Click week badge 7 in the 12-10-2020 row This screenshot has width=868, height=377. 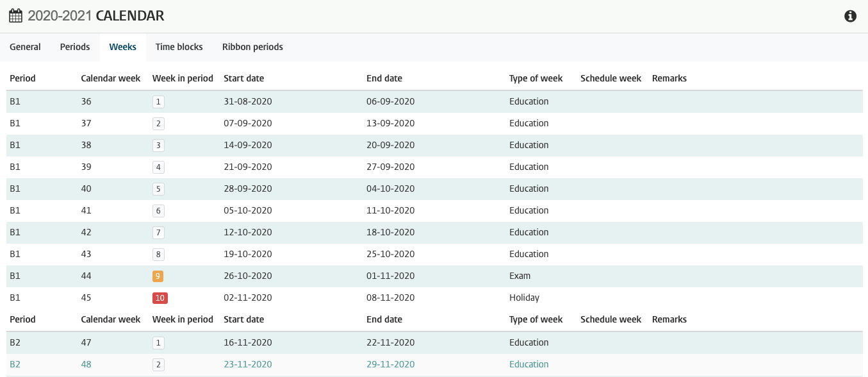158,232
